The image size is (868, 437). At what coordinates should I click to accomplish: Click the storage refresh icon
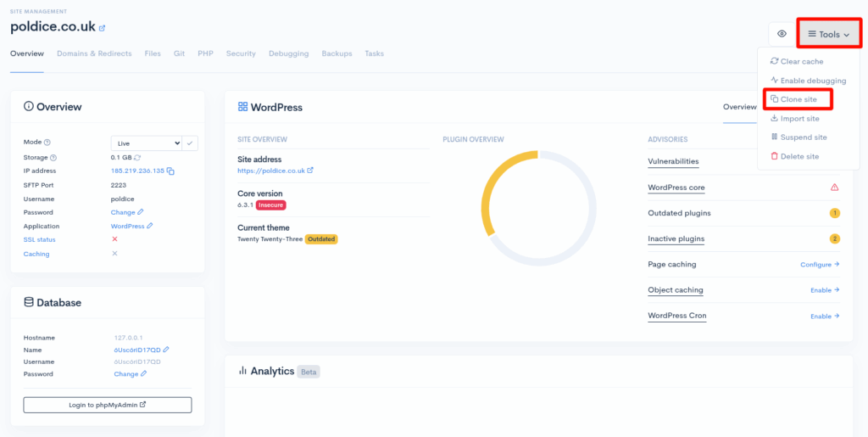click(137, 158)
